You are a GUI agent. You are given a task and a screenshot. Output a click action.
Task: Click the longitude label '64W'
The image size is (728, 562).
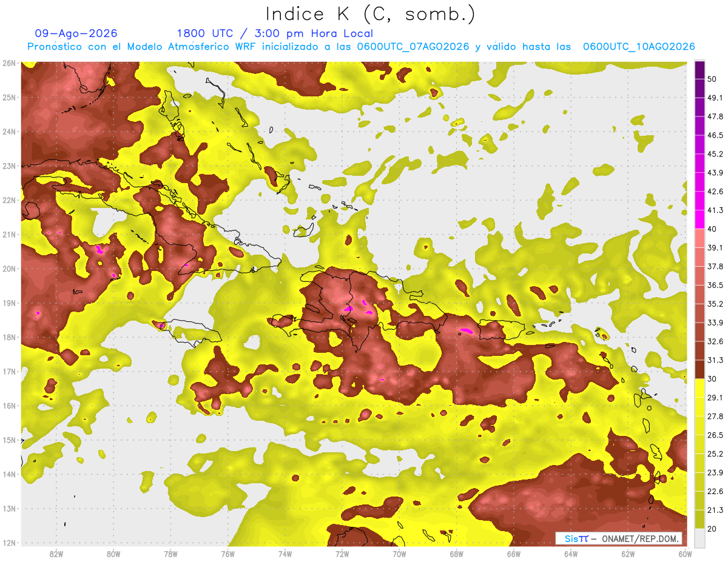click(x=571, y=554)
